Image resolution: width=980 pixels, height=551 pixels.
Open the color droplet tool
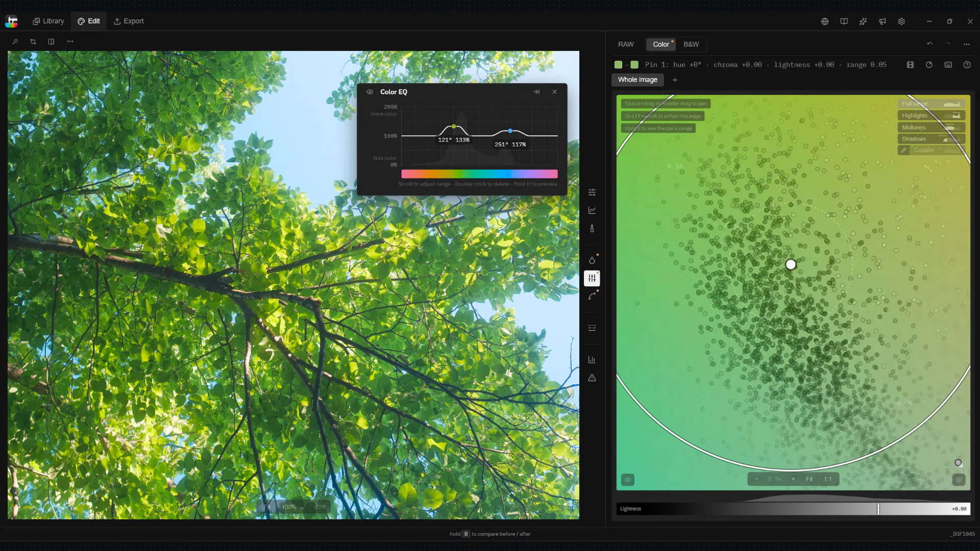pos(592,260)
